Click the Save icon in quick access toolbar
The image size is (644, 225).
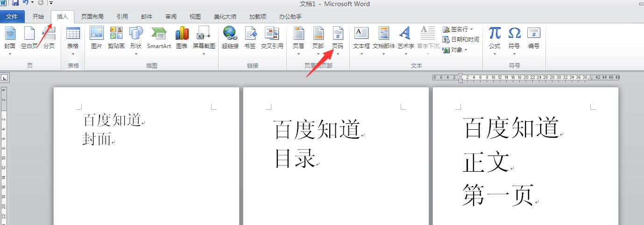coord(15,3)
